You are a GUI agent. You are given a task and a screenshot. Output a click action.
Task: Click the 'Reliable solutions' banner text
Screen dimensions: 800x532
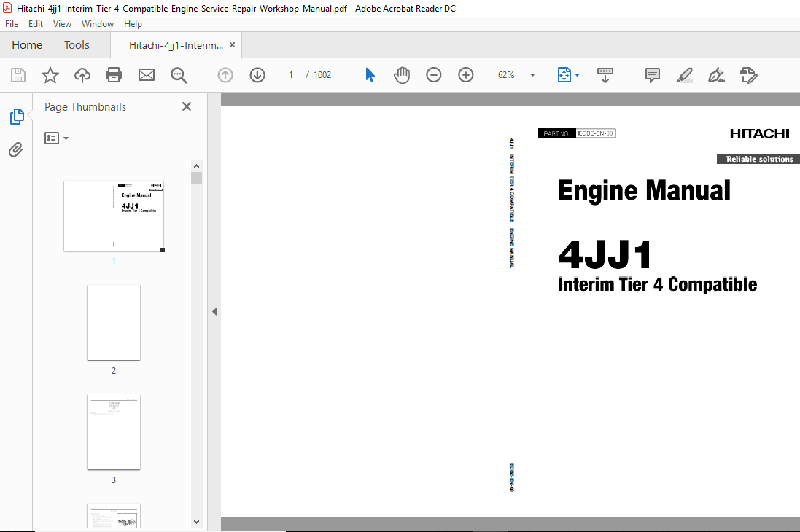759,159
